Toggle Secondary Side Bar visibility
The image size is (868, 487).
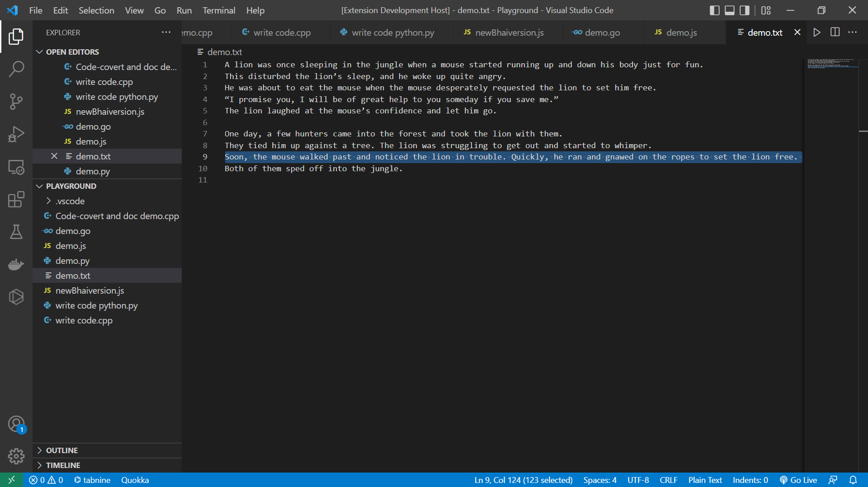tap(745, 10)
